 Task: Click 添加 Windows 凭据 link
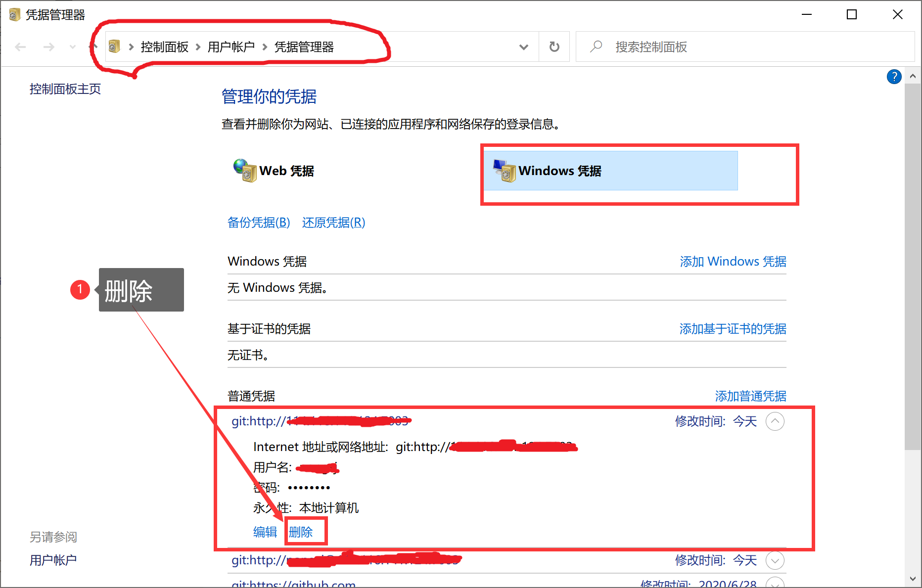pos(733,261)
